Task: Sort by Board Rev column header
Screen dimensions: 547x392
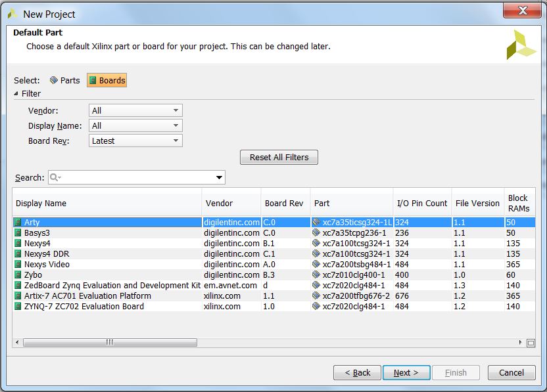Action: pyautogui.click(x=286, y=203)
